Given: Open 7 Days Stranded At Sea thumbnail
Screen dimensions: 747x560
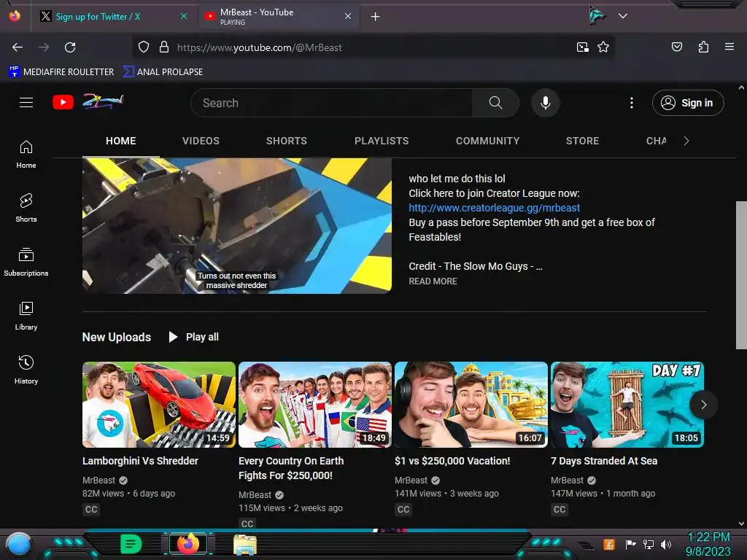Looking at the screenshot, I should pyautogui.click(x=627, y=405).
